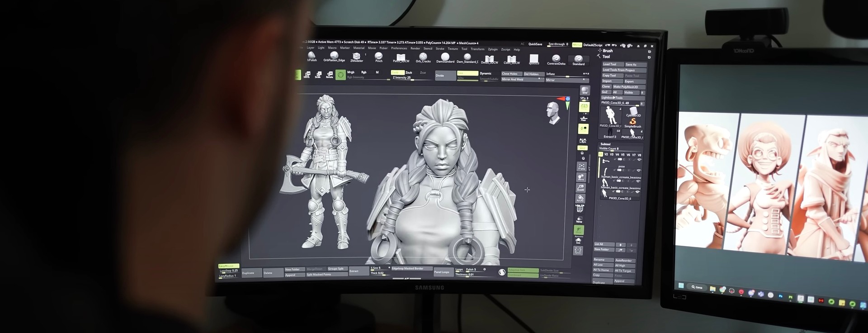This screenshot has width=868, height=333.
Task: Click the Load Tool button
Action: point(613,64)
